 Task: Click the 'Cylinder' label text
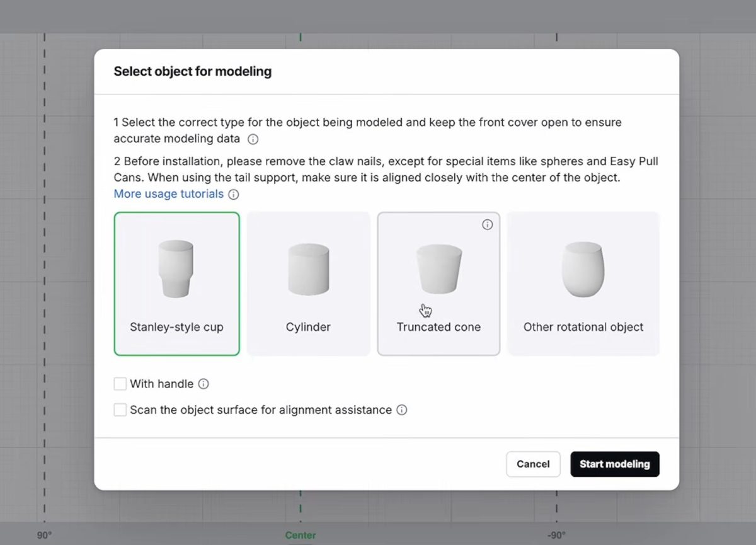click(309, 327)
